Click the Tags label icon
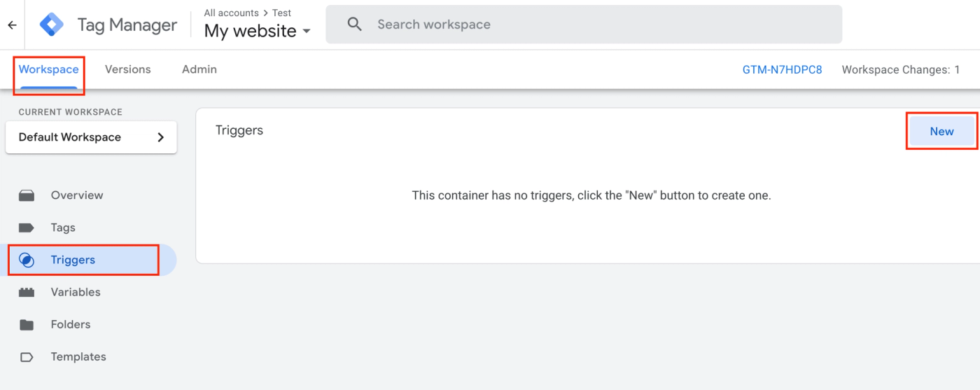 coord(27,228)
